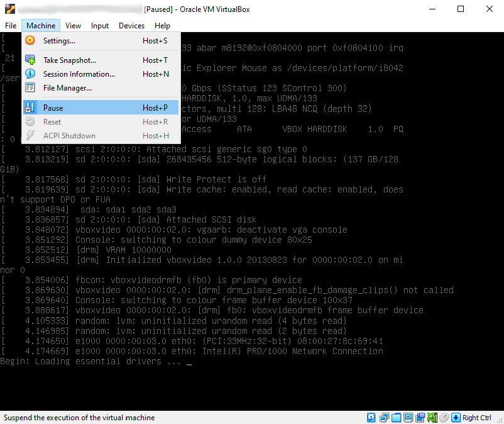Click the mouse integration status icon
This screenshot has width=504, height=424.
[x=444, y=418]
